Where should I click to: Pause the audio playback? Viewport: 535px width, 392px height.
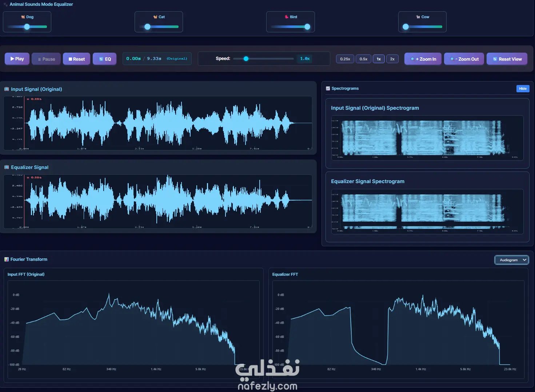click(x=46, y=59)
